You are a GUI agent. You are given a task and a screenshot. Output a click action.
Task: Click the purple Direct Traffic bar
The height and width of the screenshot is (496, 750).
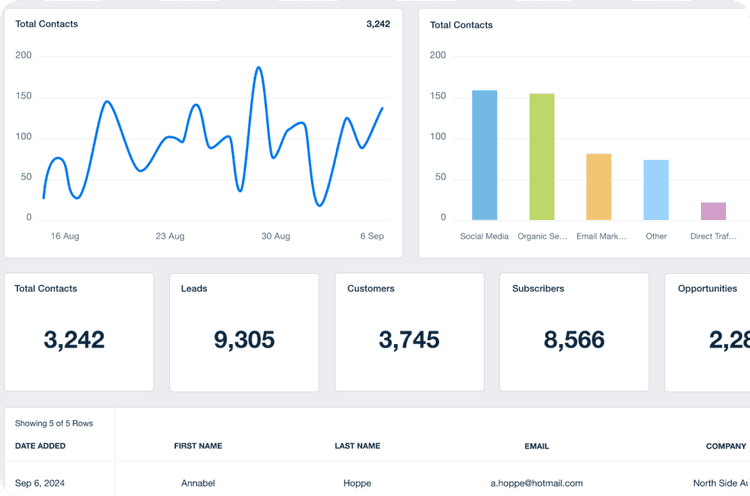tap(713, 211)
